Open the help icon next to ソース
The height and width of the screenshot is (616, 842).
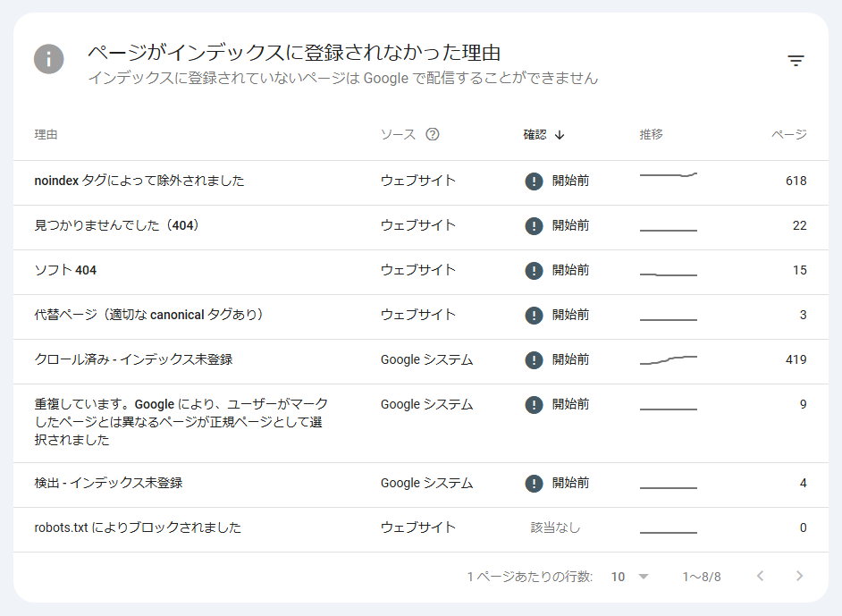coord(433,134)
